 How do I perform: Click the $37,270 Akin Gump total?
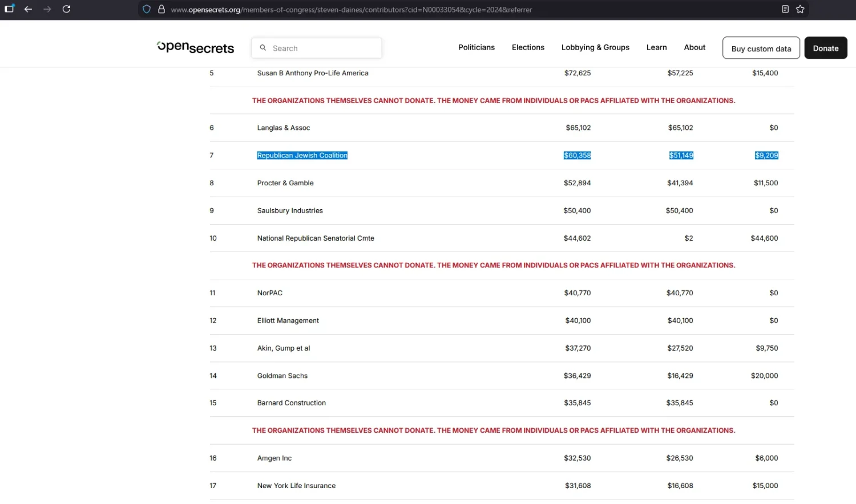click(x=578, y=348)
